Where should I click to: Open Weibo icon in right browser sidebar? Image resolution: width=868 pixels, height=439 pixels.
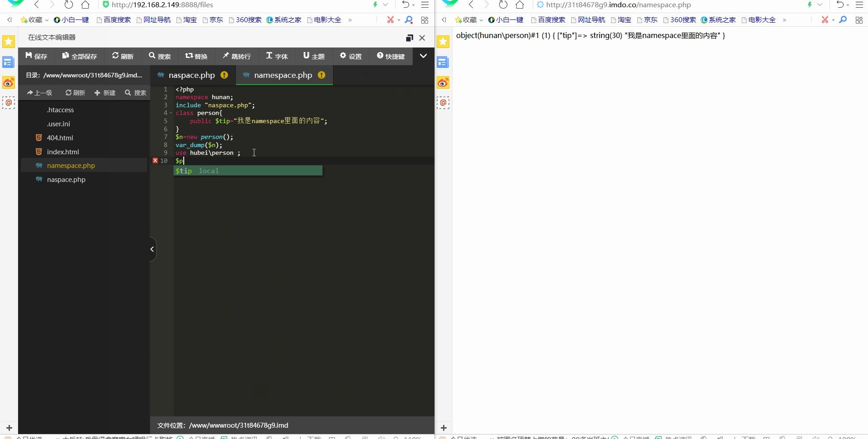[x=443, y=83]
